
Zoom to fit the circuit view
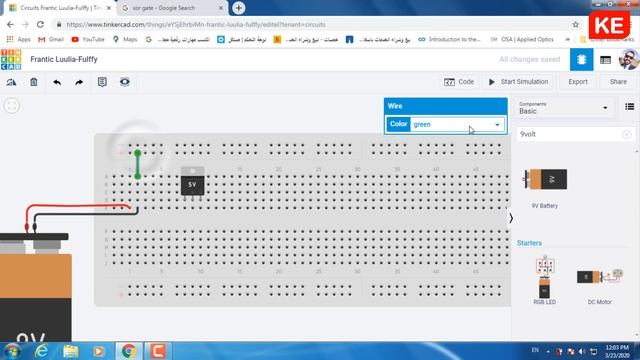12,106
